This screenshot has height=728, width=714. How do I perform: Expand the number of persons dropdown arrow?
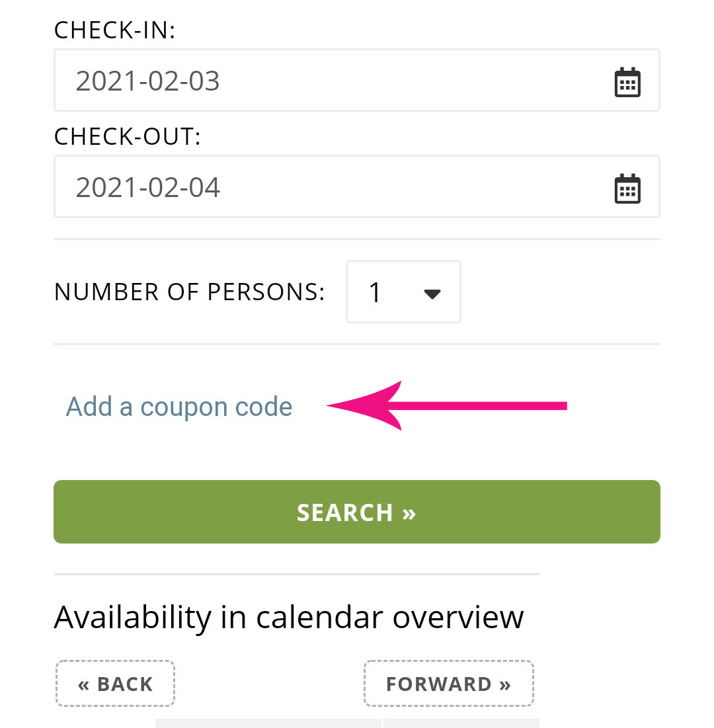point(432,294)
